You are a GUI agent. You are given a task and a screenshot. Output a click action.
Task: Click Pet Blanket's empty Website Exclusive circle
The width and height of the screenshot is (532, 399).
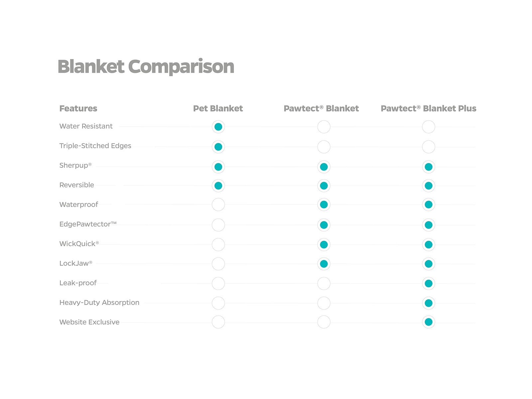(218, 322)
